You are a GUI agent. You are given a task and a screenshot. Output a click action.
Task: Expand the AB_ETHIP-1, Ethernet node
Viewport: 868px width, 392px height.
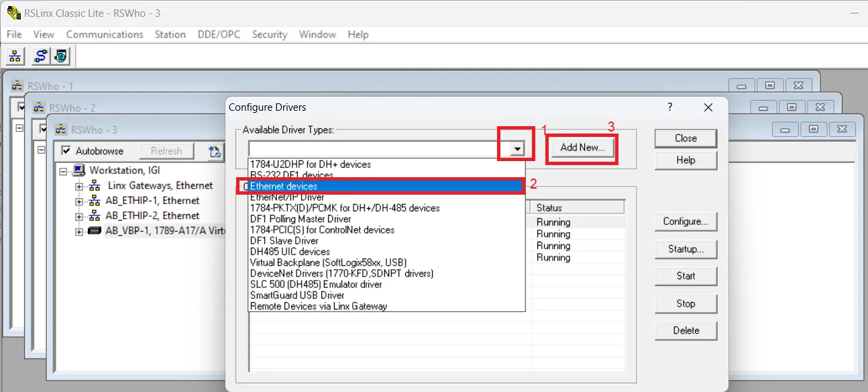click(79, 201)
